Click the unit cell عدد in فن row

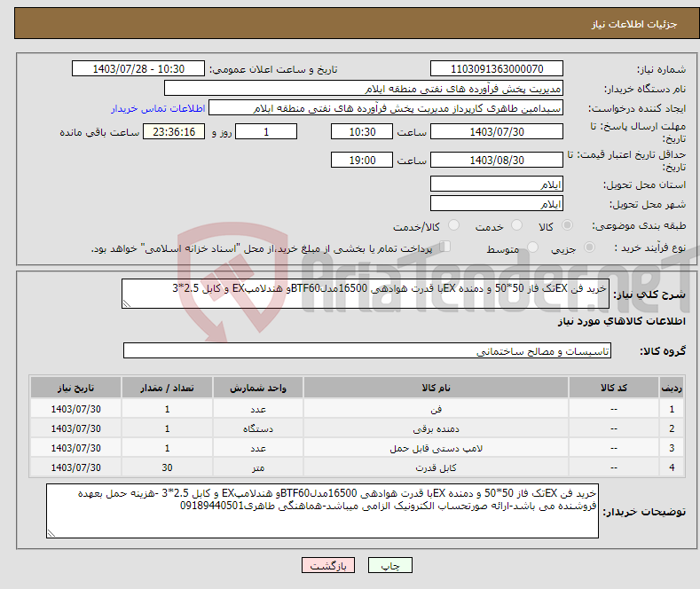(x=258, y=409)
